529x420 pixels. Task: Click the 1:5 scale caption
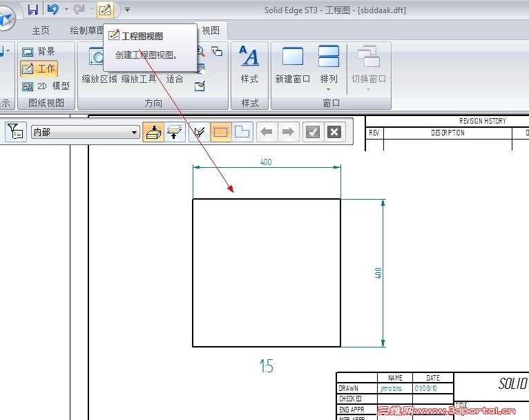pos(266,366)
